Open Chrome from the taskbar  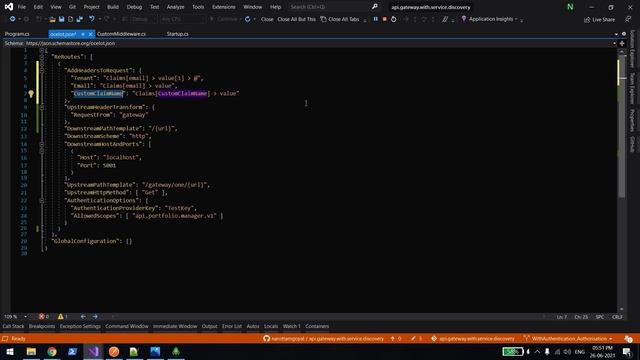click(x=52, y=351)
